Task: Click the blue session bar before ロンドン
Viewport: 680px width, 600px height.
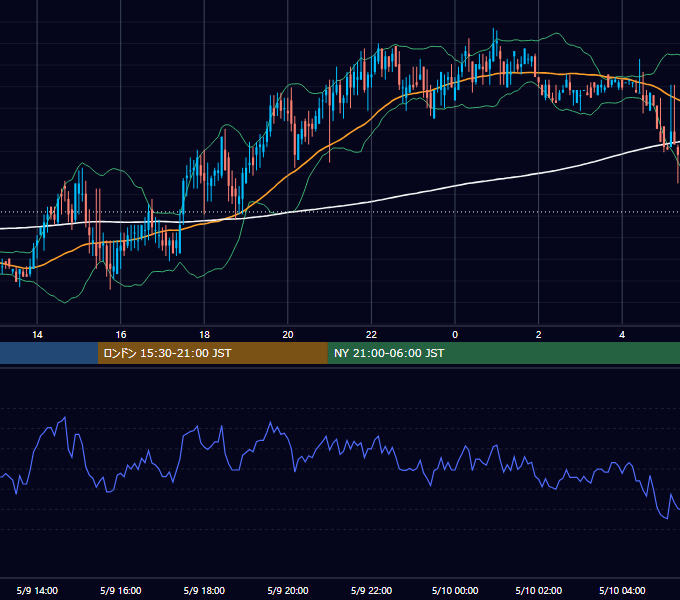Action: [49, 353]
